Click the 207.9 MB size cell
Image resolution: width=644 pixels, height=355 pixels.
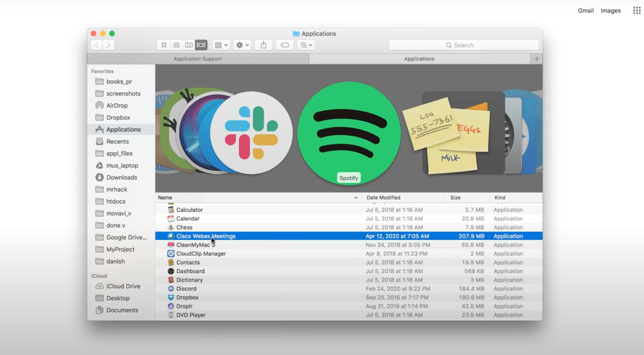[x=471, y=236]
